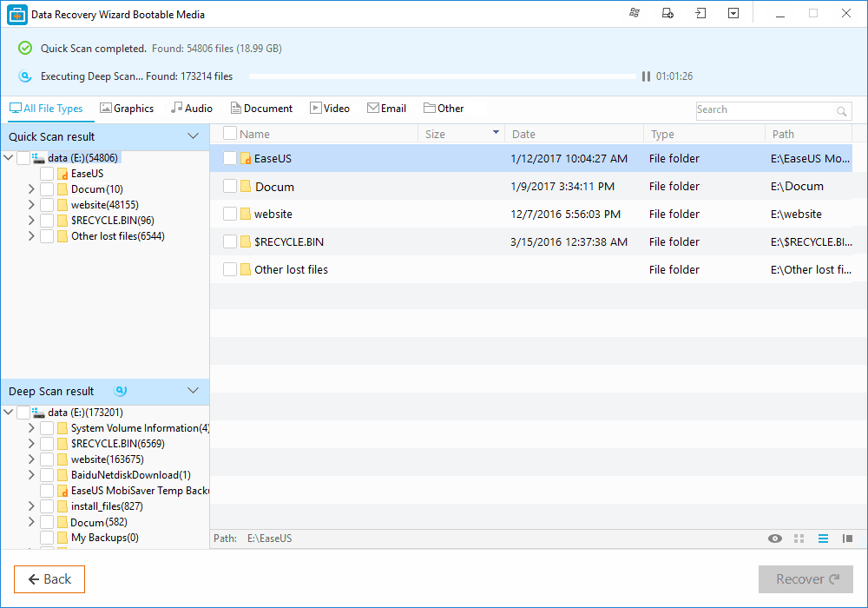Filter by Audio tab
The image size is (868, 608).
pos(192,109)
